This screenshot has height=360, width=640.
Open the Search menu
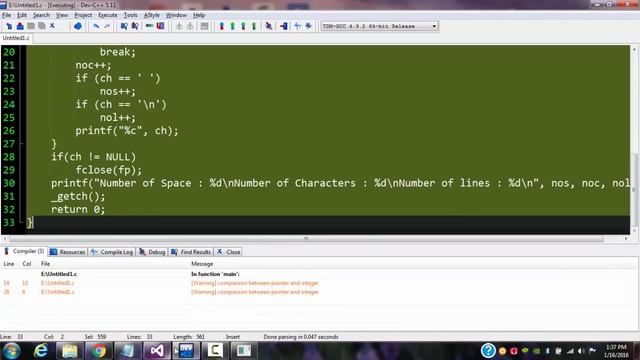pos(41,15)
